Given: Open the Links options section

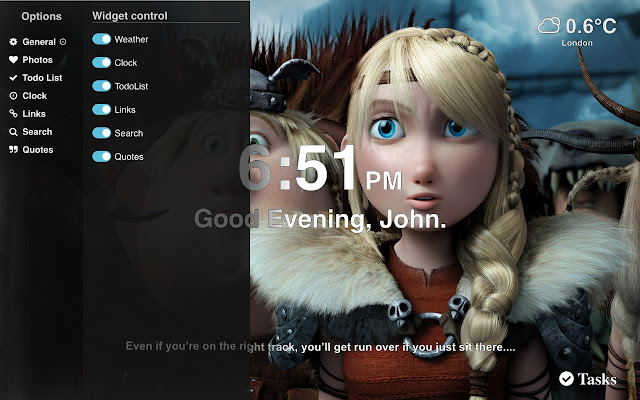Looking at the screenshot, I should click(34, 113).
